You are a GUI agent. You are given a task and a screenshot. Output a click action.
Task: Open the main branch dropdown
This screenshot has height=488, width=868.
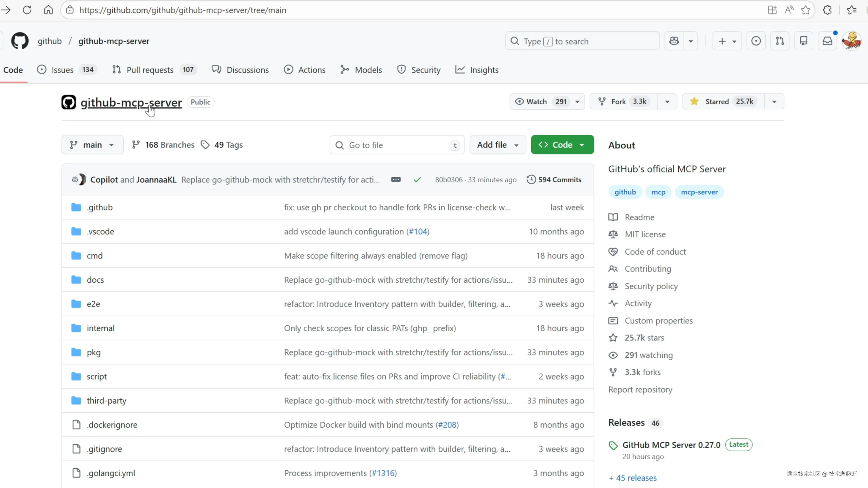pos(92,145)
